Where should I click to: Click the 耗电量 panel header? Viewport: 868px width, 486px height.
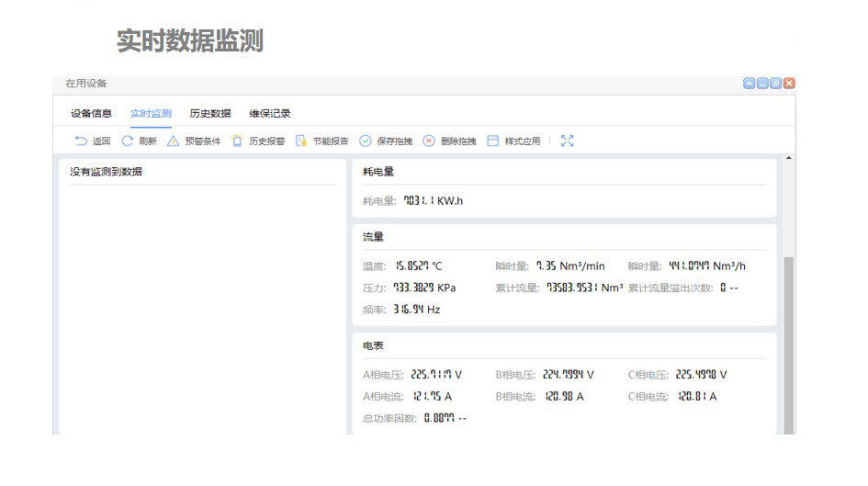pos(378,172)
